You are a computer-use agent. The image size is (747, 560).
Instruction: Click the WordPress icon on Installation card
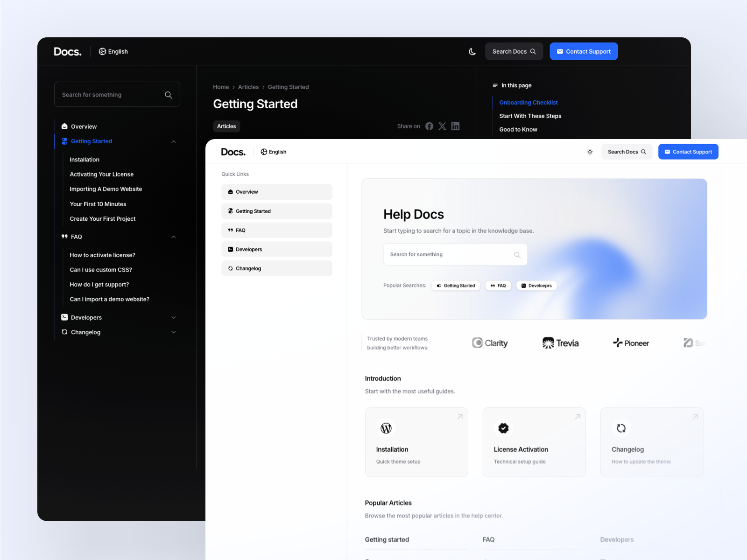pyautogui.click(x=386, y=428)
